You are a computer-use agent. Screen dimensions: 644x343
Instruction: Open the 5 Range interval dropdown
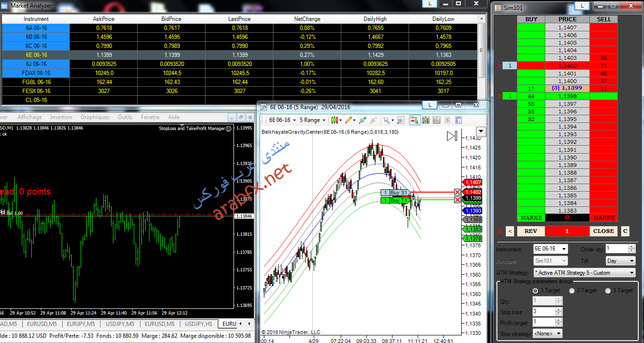coord(312,120)
